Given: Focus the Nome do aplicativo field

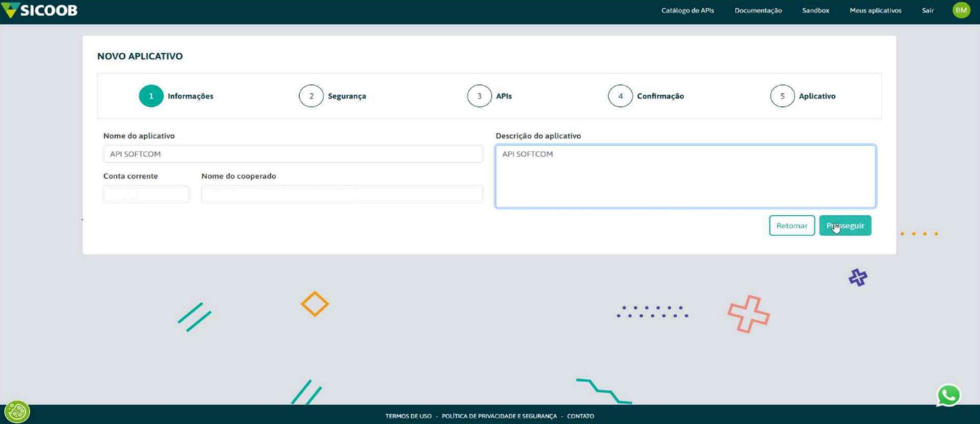Looking at the screenshot, I should tap(293, 154).
